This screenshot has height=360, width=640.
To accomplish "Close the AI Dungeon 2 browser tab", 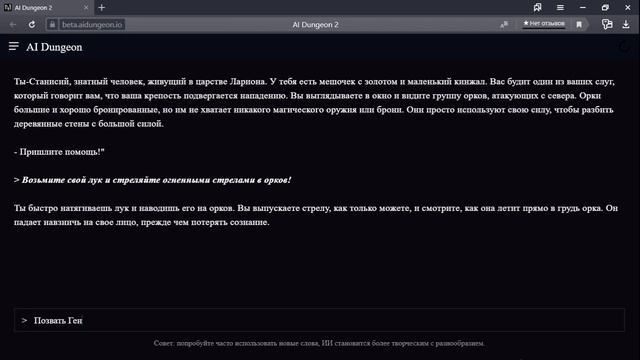I will coord(86,7).
